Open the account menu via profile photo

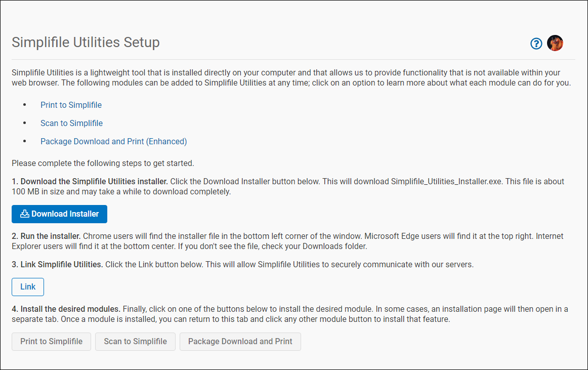pos(555,43)
